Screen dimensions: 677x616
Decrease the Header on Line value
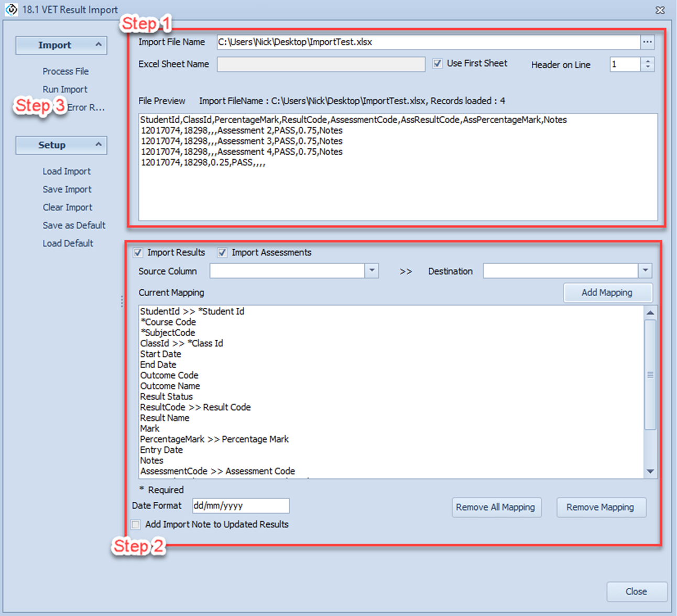click(648, 67)
